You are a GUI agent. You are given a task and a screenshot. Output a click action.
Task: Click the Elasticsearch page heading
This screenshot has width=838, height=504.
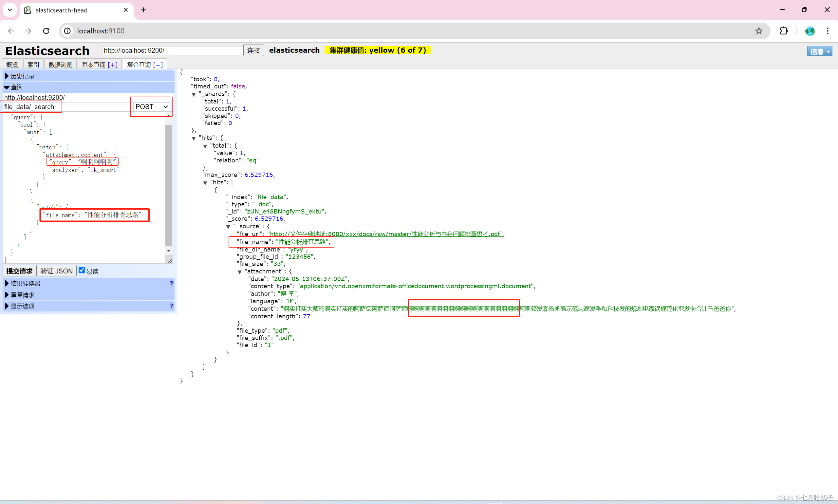pos(47,51)
